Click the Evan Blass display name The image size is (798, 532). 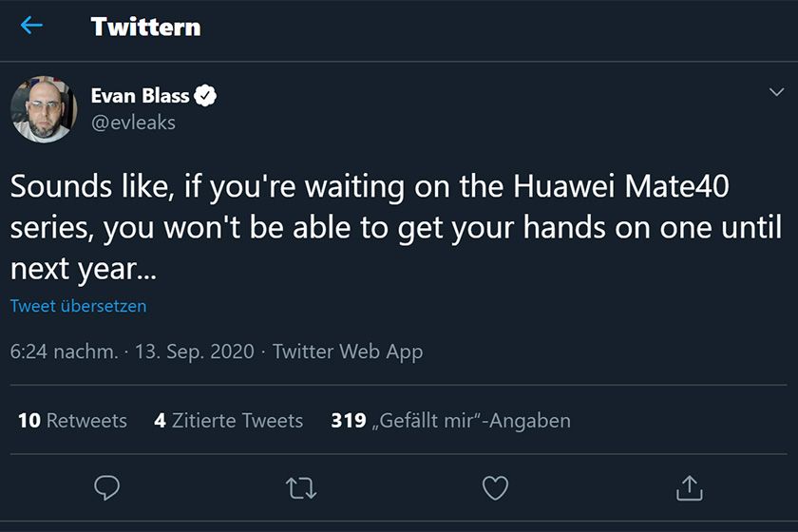pos(140,95)
